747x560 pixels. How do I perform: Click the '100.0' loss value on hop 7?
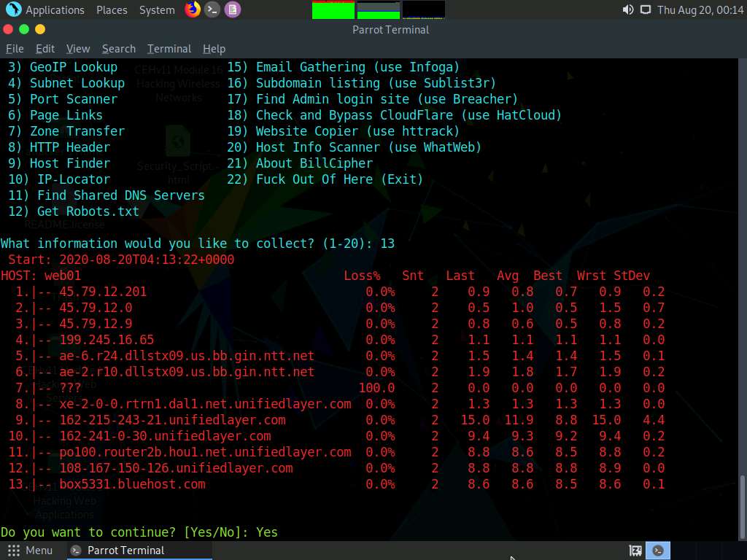(x=376, y=388)
